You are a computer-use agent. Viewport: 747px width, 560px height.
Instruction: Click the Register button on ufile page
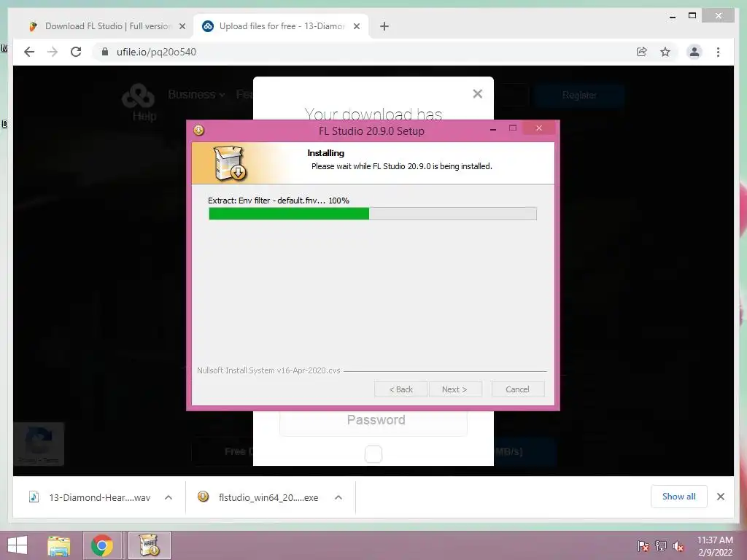(579, 96)
